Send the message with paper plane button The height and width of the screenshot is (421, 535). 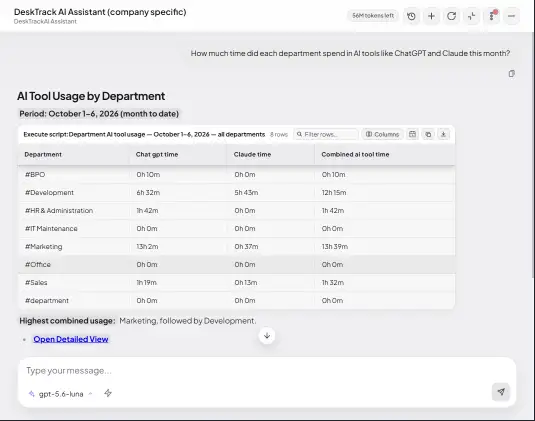coord(501,392)
